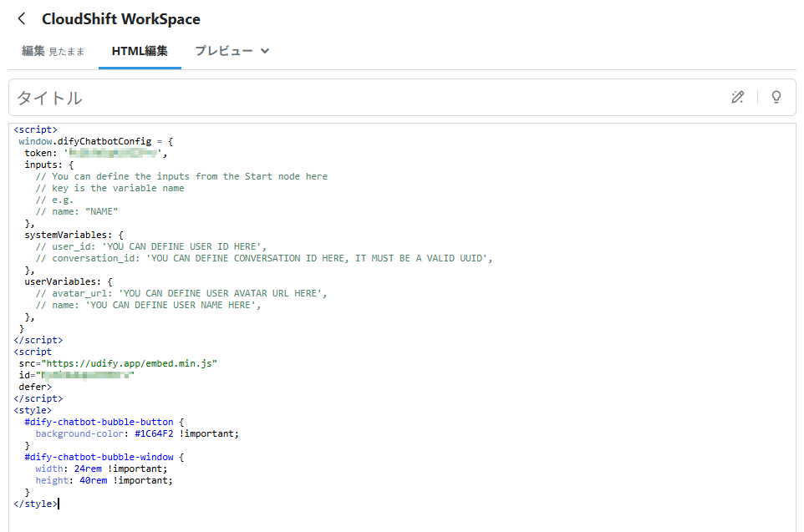Click the embed.min.js URL string in code

point(130,363)
